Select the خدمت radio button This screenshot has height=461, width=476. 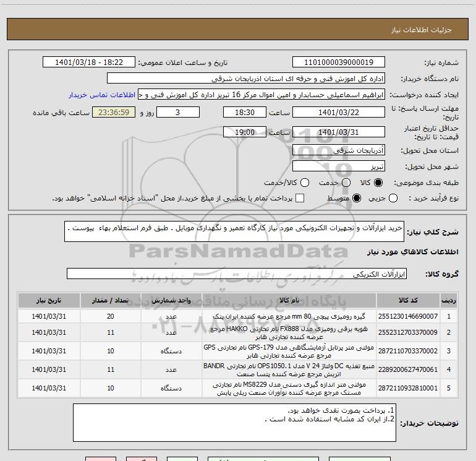coord(346,183)
